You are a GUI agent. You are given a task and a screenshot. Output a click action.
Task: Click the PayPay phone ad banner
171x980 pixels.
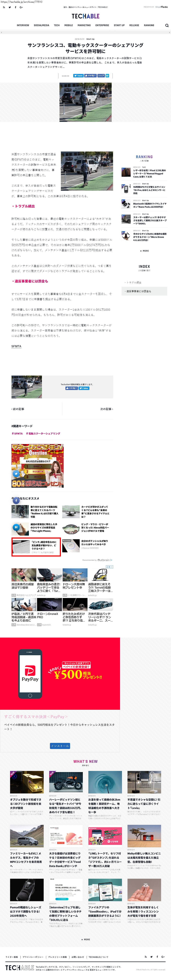[x=60, y=673]
